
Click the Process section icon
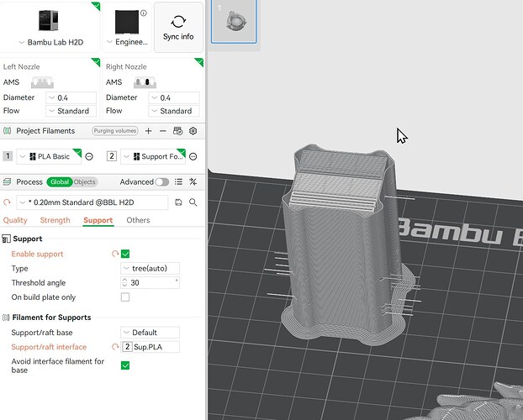click(x=8, y=181)
